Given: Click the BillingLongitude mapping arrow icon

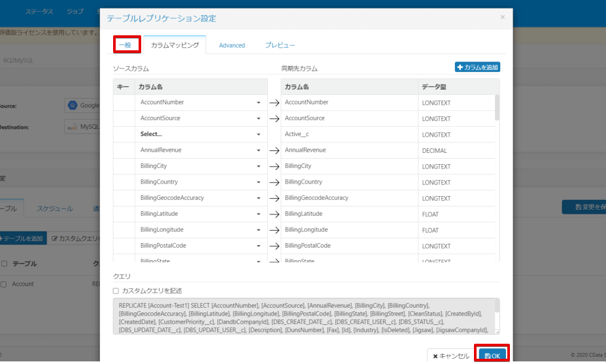Looking at the screenshot, I should pos(275,230).
